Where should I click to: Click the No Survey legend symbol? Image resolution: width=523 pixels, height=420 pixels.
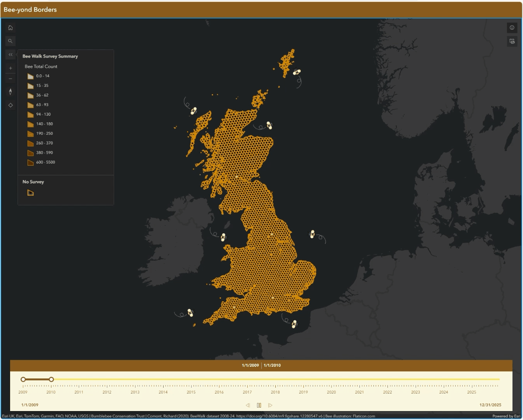[30, 193]
